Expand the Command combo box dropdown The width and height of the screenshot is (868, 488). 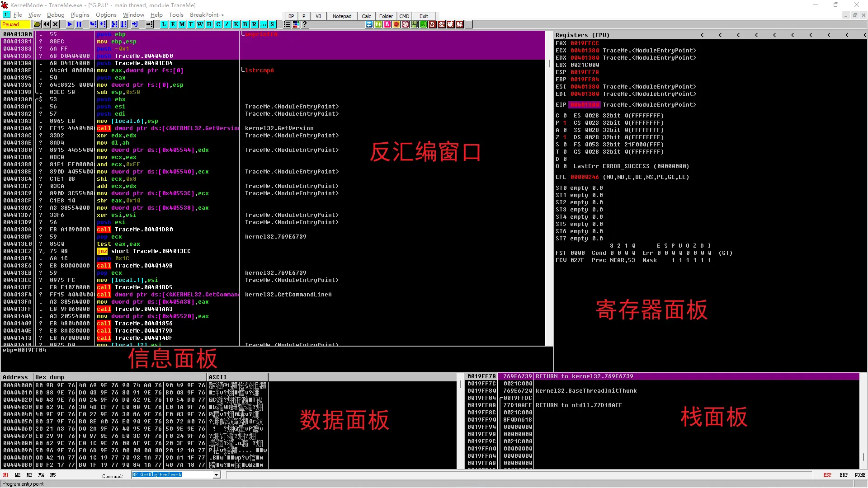click(217, 475)
